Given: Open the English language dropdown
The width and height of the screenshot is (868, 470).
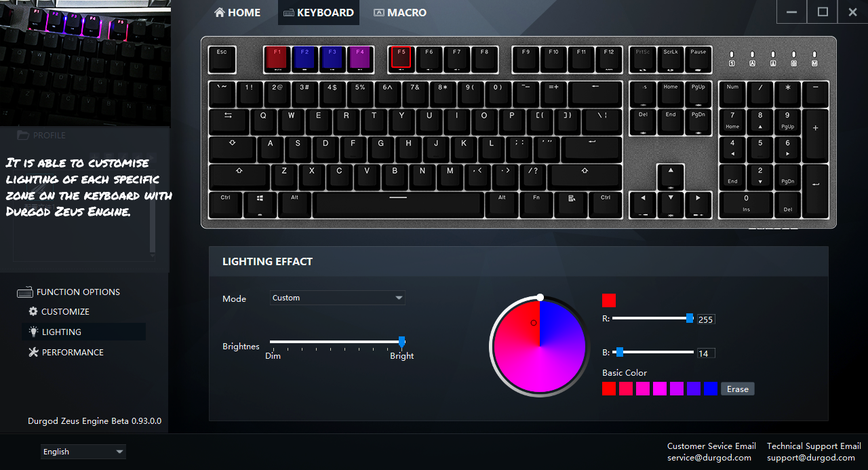Looking at the screenshot, I should 83,452.
